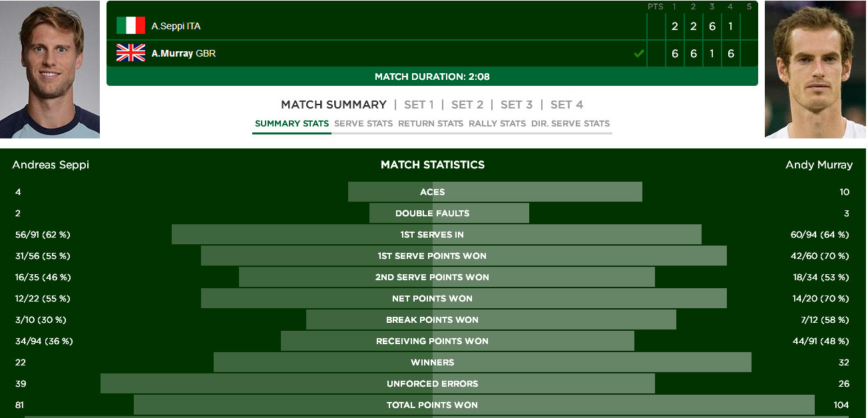Viewport: 868px width, 418px height.
Task: Click the Match Duration banner
Action: (x=432, y=77)
